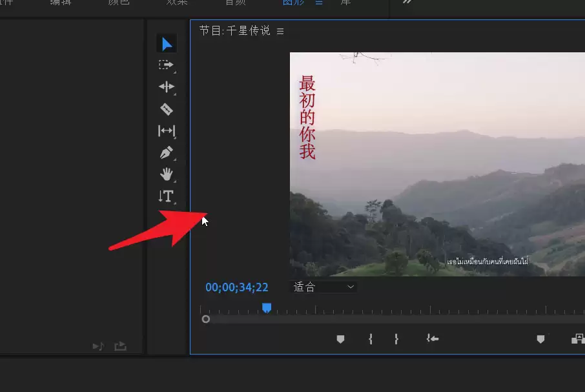Select the Razor tool

pyautogui.click(x=167, y=109)
